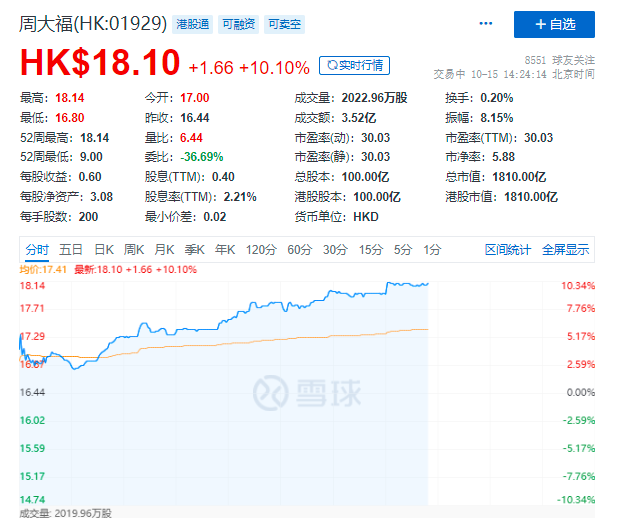Switch to the 年K chart tab
619x518 pixels.
coord(225,250)
